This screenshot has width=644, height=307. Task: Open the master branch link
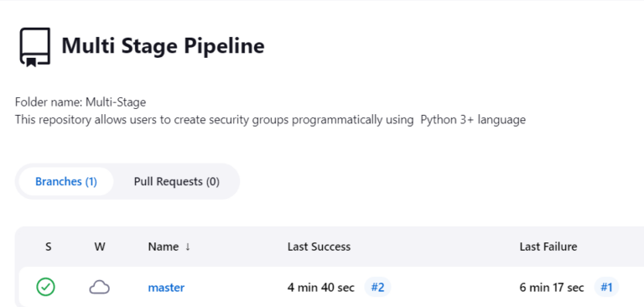[166, 287]
